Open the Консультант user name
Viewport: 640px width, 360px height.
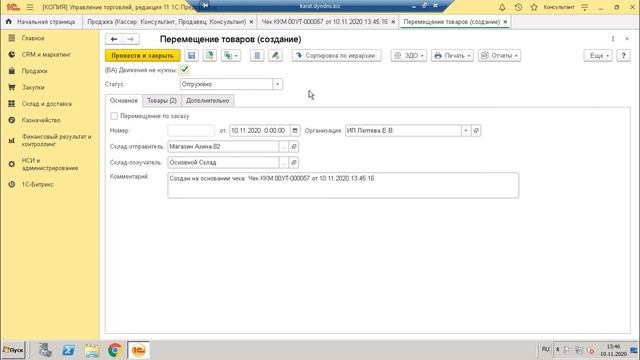point(559,7)
